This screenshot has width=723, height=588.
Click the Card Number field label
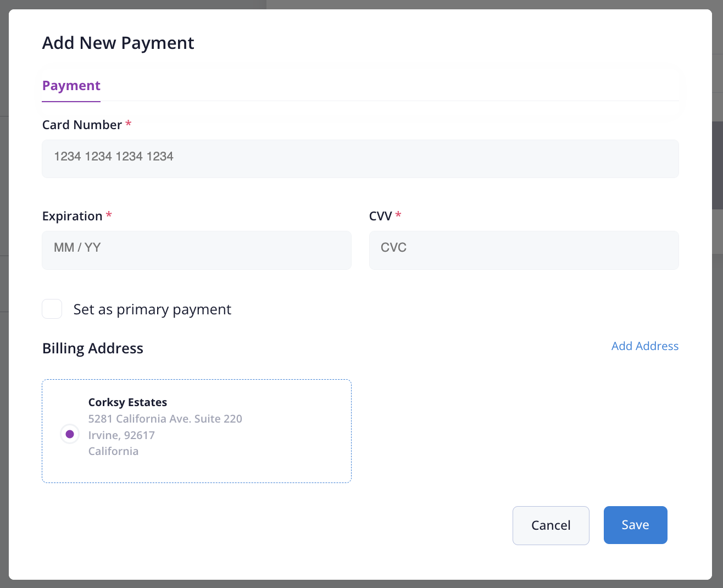(82, 125)
